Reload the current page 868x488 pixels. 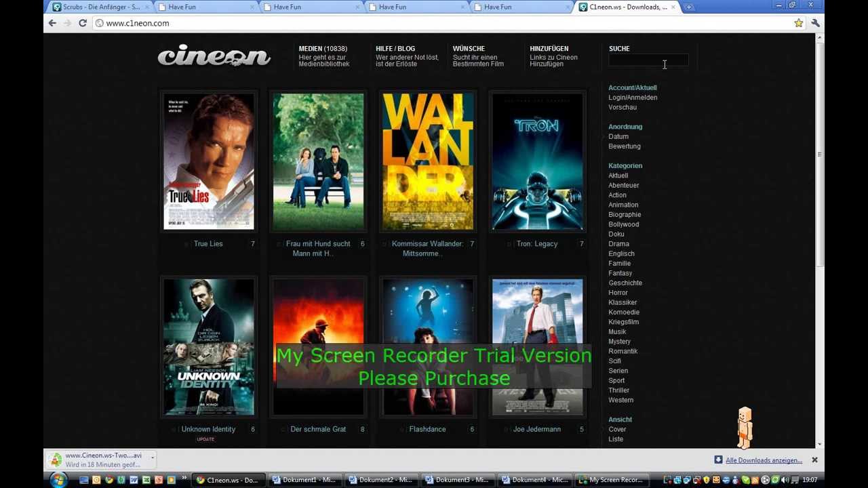coord(83,23)
